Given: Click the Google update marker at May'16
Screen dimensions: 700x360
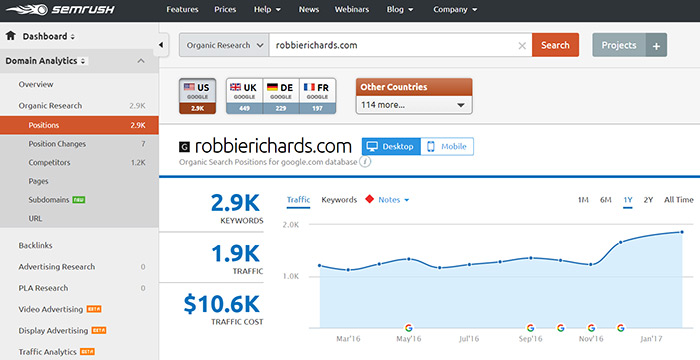Looking at the screenshot, I should [408, 328].
